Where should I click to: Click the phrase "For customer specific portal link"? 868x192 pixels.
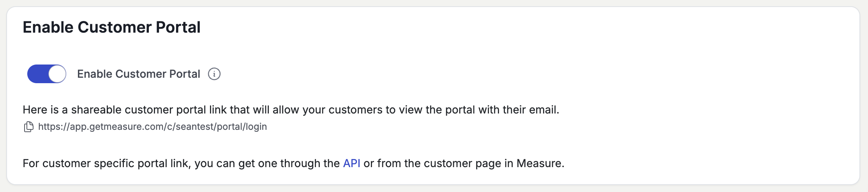(106, 163)
